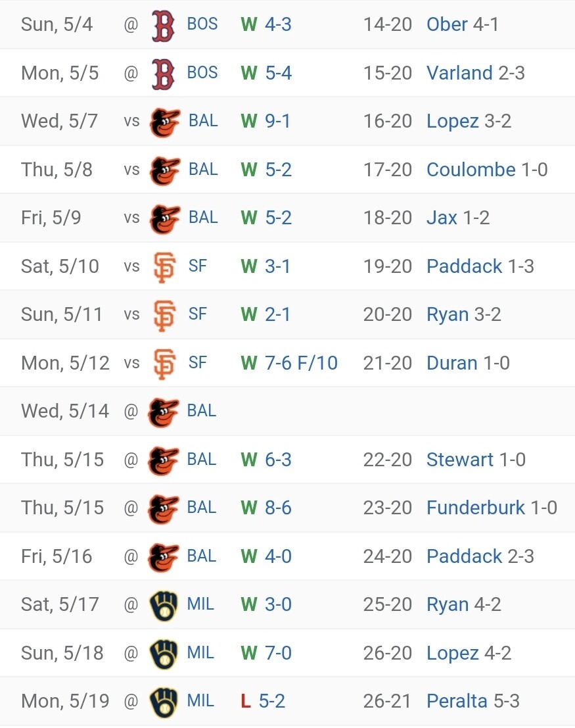Screen dimensions: 575x728
Task: Open pitcher Duran's profile link
Action: pos(451,363)
